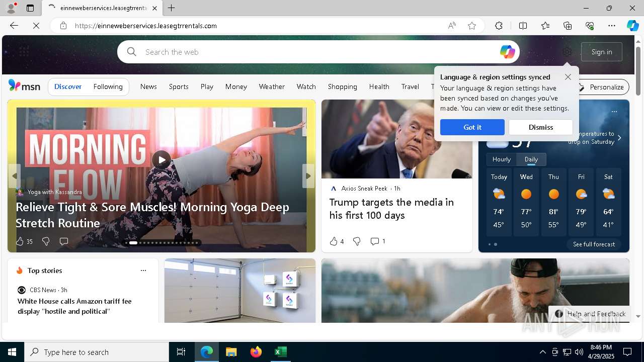
Task: Click the Dismiss button
Action: click(x=541, y=127)
